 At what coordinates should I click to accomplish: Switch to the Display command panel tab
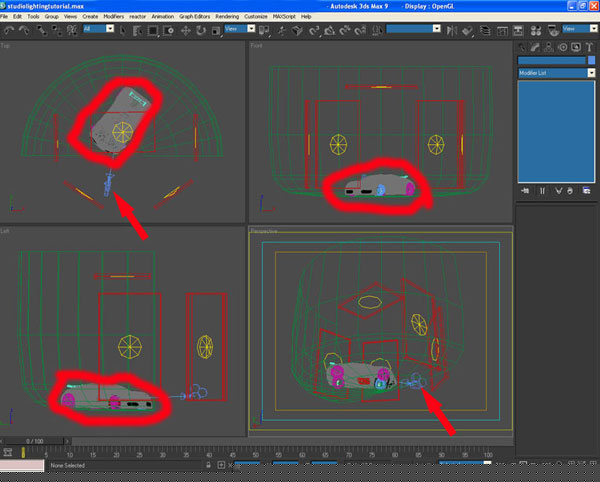click(576, 47)
